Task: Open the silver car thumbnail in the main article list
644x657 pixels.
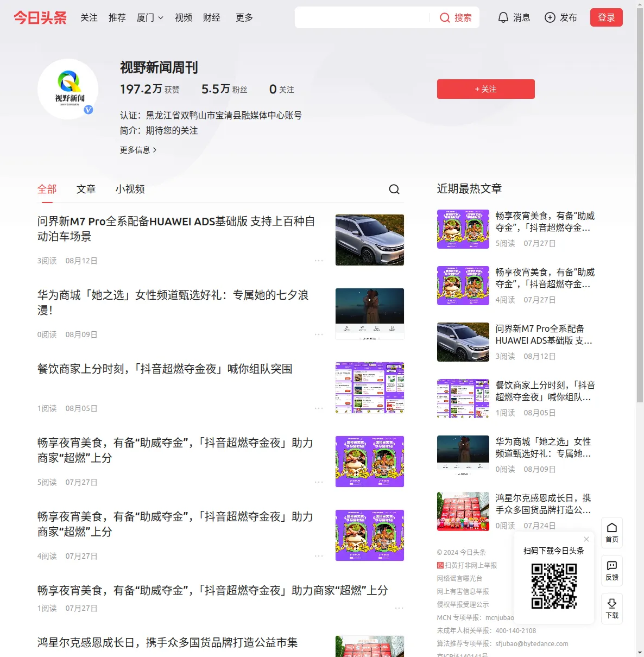Action: click(370, 240)
